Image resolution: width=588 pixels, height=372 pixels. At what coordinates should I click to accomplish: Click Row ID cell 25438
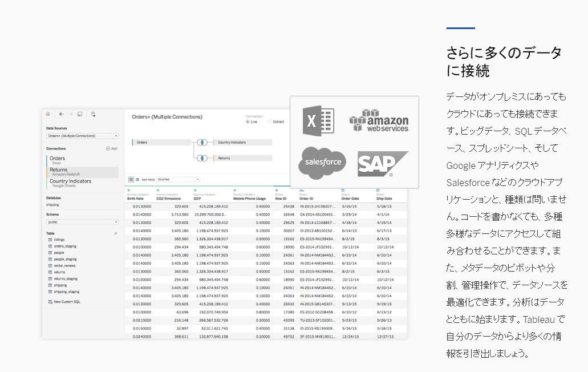pos(289,206)
